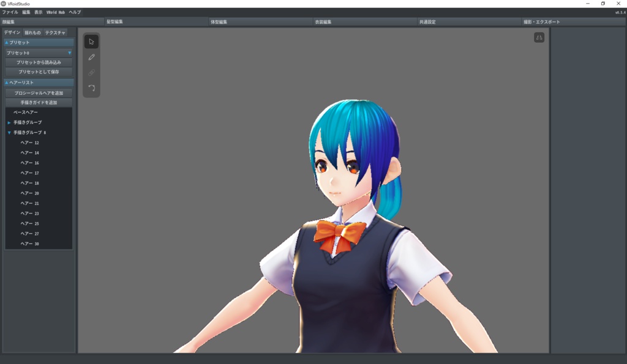Select the pencil hair drawing tool

92,57
